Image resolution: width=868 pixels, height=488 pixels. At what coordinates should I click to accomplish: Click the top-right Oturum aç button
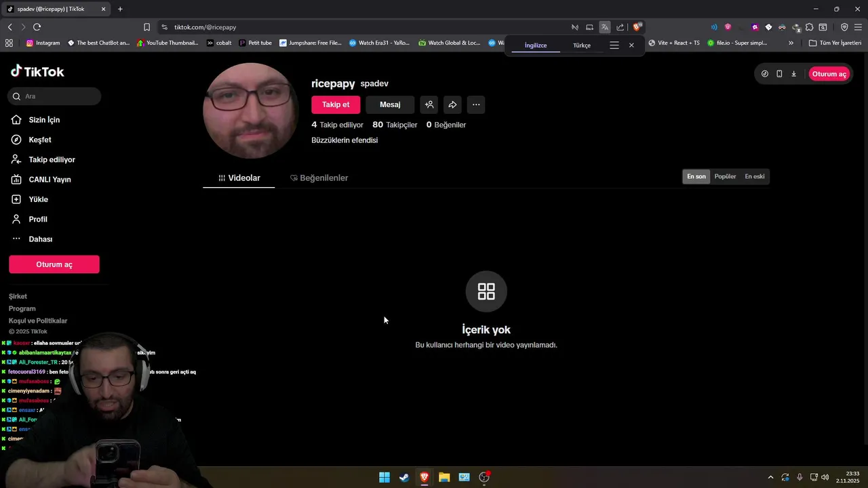click(829, 74)
